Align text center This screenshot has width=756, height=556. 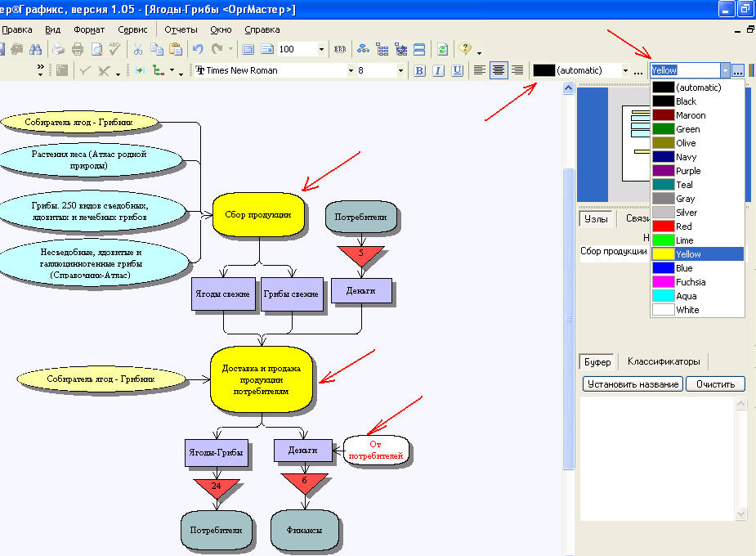(499, 70)
